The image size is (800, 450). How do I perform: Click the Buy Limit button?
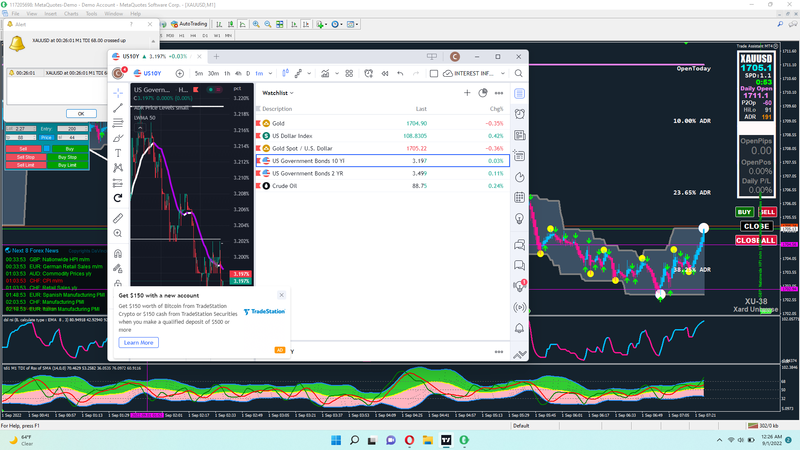[67, 165]
